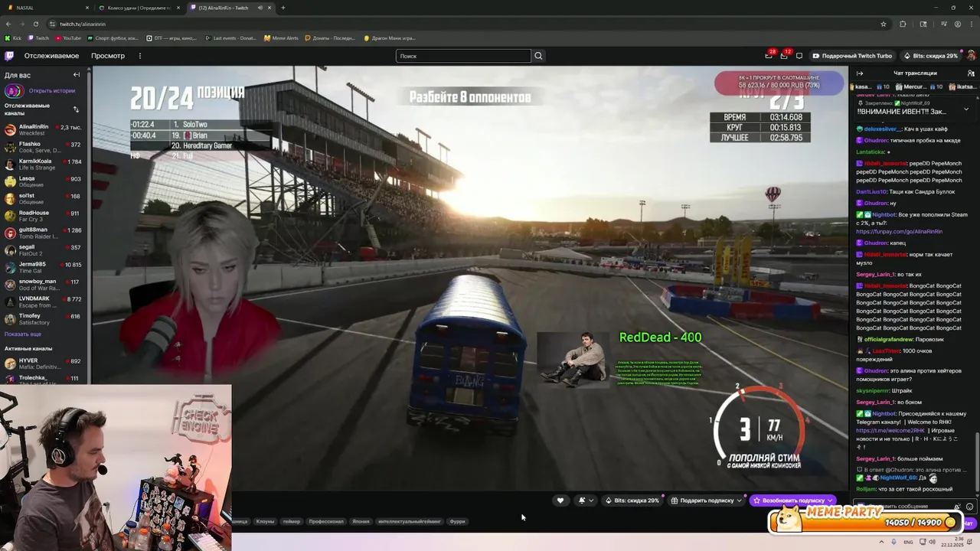Open the quit88man channel in the sidebar
Image resolution: width=980 pixels, height=551 pixels.
coord(44,233)
